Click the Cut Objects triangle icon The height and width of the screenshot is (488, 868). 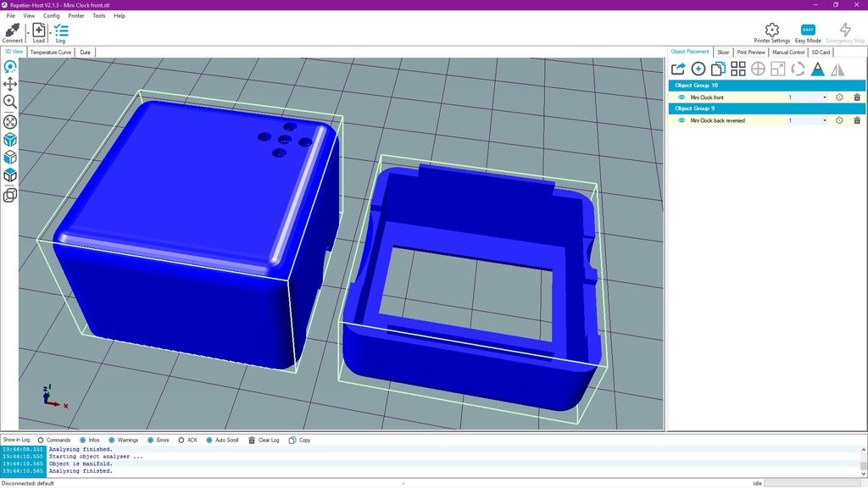818,69
